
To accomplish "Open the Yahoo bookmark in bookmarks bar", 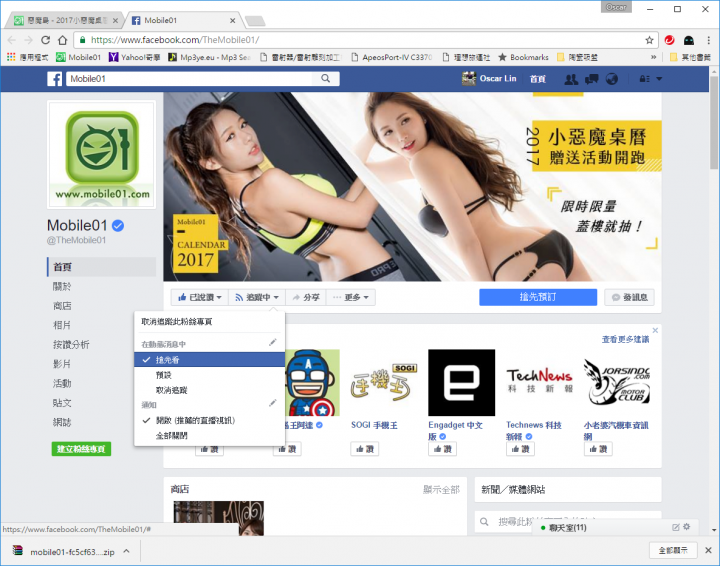I will pyautogui.click(x=134, y=57).
